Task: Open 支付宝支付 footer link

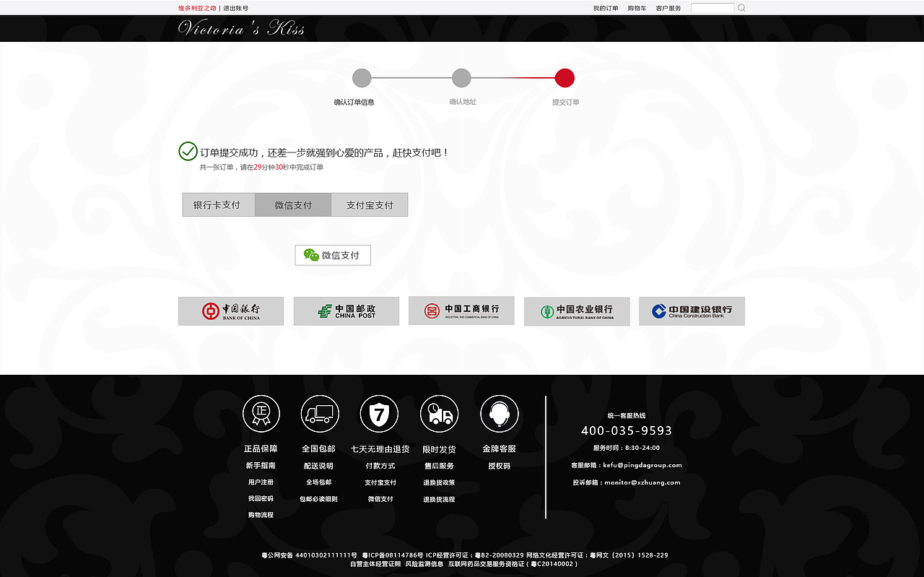Action: [x=380, y=482]
